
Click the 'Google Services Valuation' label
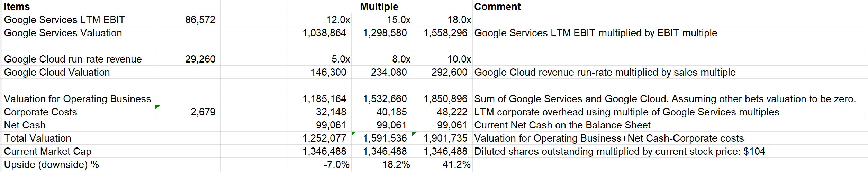click(x=63, y=33)
